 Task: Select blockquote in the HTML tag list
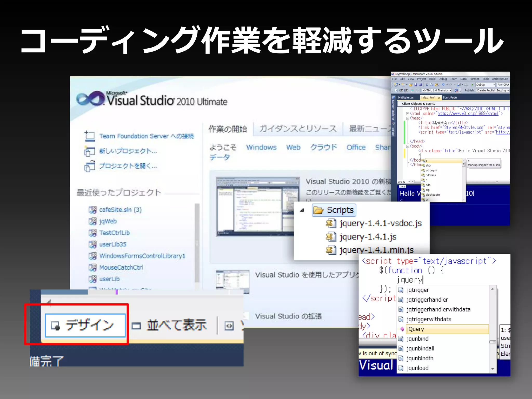433,195
